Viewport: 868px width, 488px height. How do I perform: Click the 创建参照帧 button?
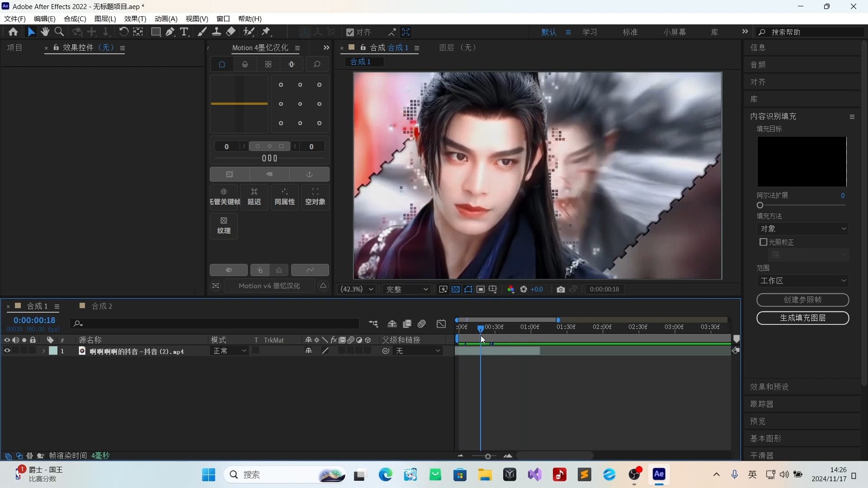click(803, 300)
